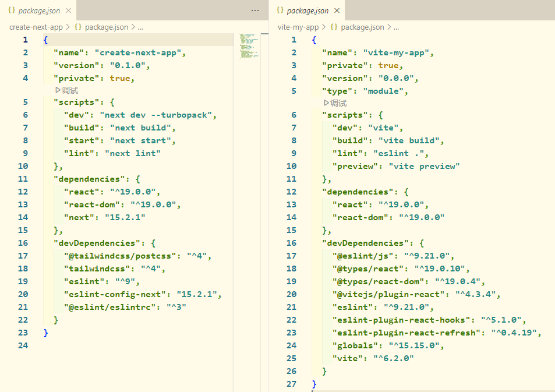
Task: Click "next dev --turbopack" value
Action: (x=155, y=115)
